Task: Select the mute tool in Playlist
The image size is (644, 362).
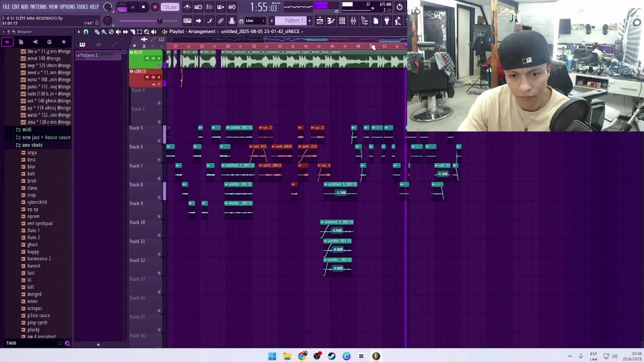Action: (118, 32)
